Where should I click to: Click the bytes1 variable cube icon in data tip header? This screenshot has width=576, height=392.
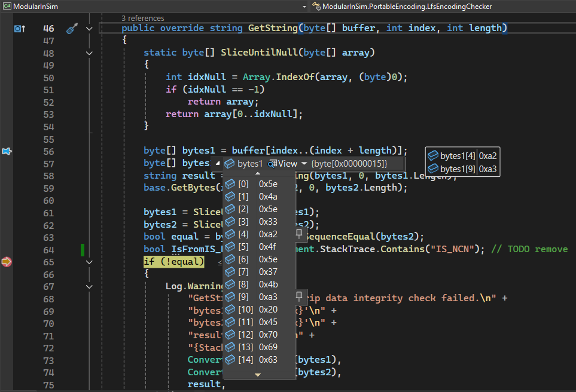(230, 164)
